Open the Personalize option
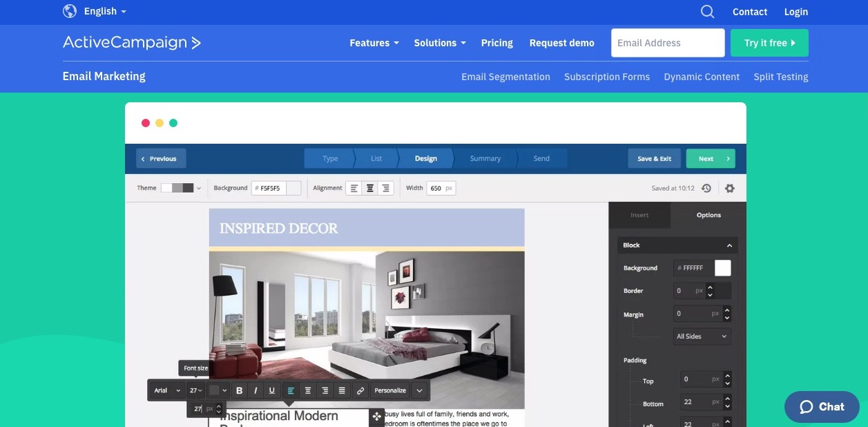The image size is (868, 427). coord(390,390)
